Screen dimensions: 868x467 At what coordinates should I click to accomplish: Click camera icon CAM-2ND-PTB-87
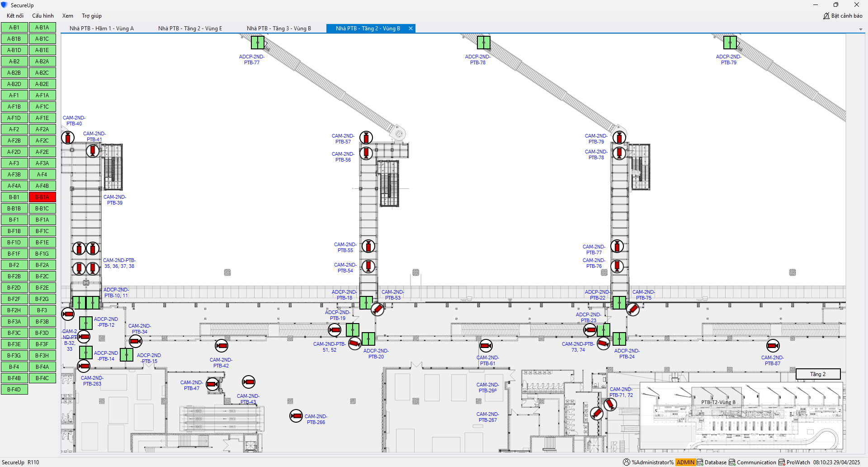pos(773,346)
